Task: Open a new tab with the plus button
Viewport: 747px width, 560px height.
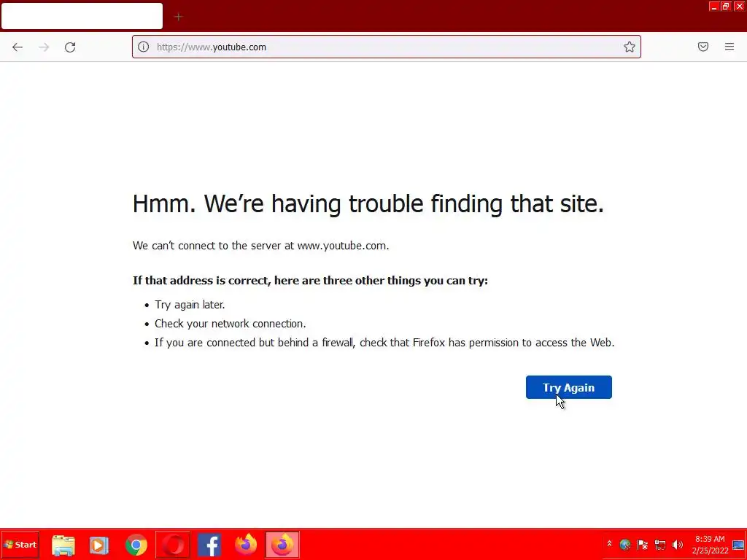Action: click(178, 17)
